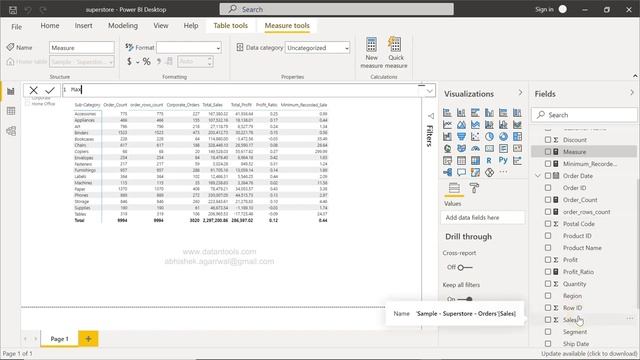The image size is (640, 360).
Task: Select the clustered column chart visual
Action: click(x=489, y=113)
